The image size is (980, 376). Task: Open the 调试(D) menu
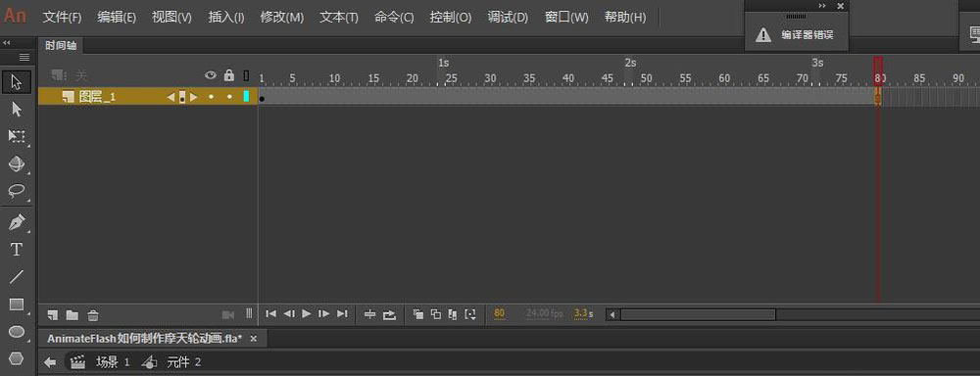click(x=508, y=17)
